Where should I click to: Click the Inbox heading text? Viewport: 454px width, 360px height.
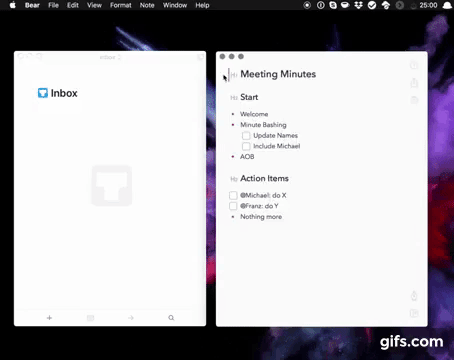coord(64,93)
